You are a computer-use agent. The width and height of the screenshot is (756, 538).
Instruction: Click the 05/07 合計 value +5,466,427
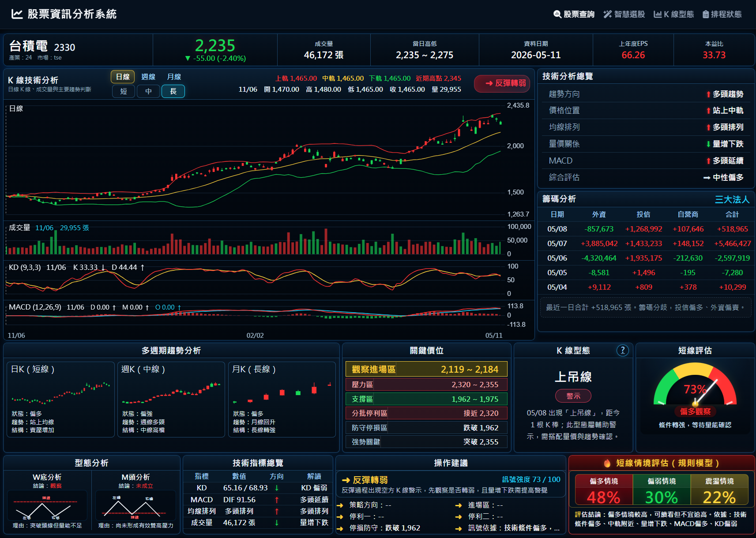coord(732,243)
